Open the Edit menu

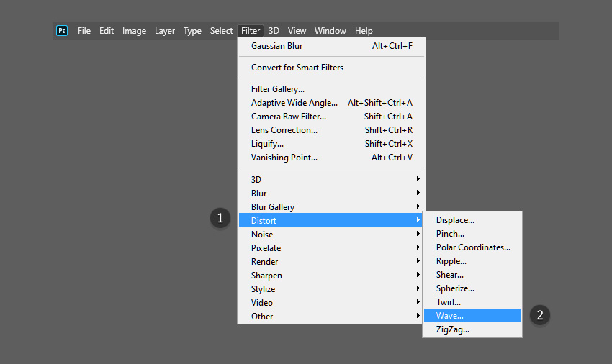[x=106, y=31]
